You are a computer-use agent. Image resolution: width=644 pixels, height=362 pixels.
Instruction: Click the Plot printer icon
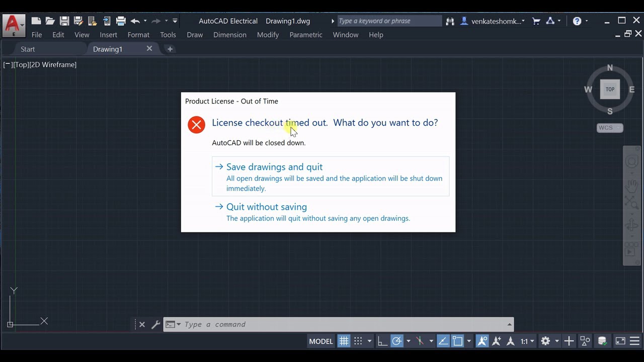[121, 21]
